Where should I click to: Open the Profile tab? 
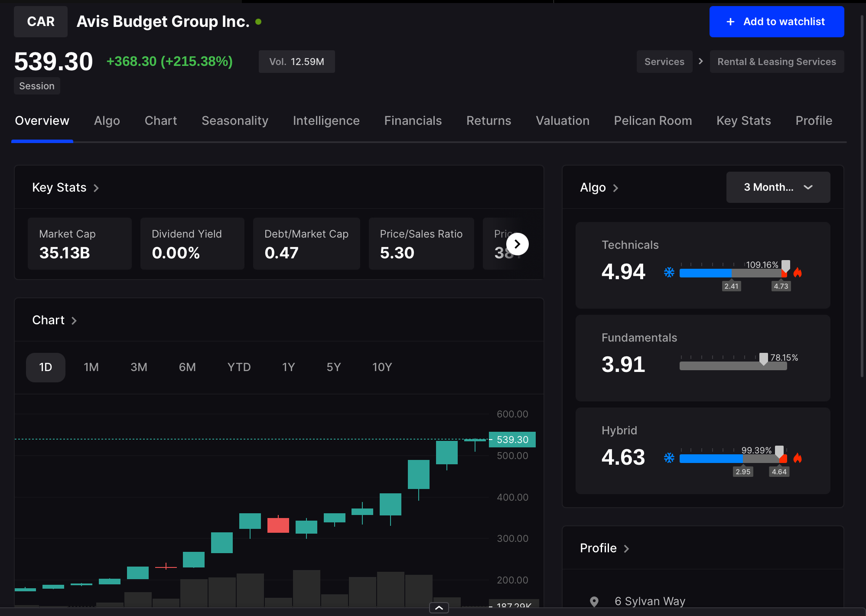(814, 121)
